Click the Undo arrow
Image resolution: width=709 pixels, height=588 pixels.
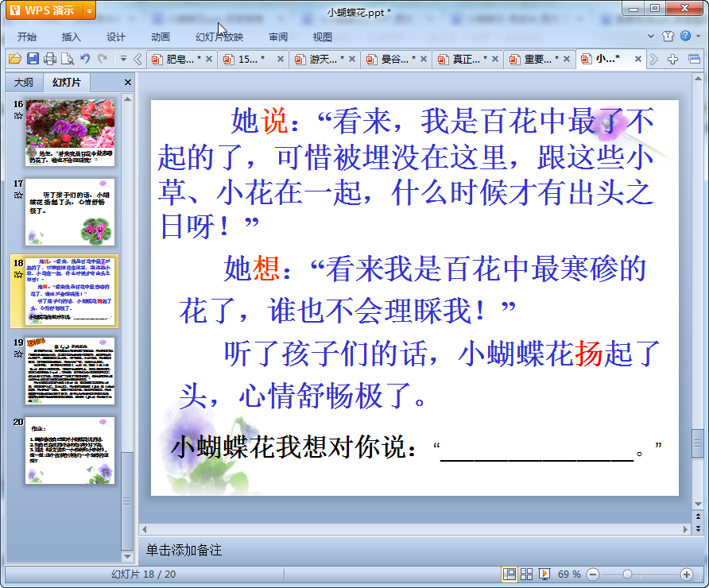coord(85,58)
